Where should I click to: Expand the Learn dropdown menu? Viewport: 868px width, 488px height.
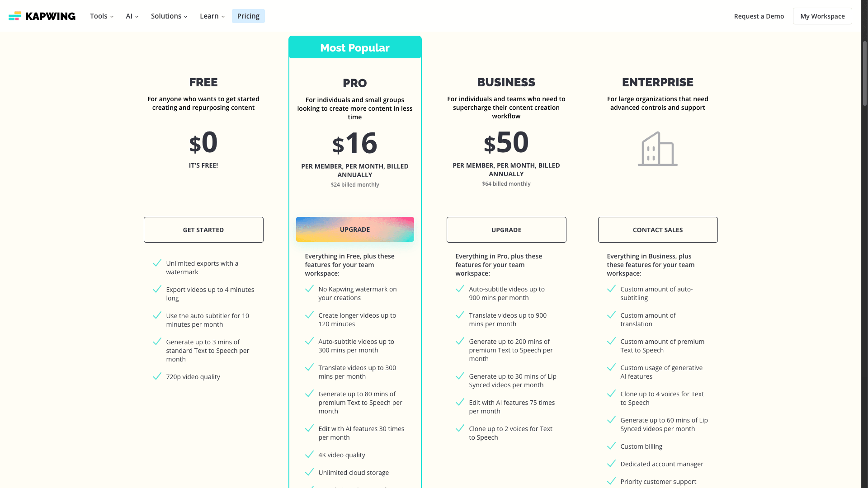(x=212, y=16)
